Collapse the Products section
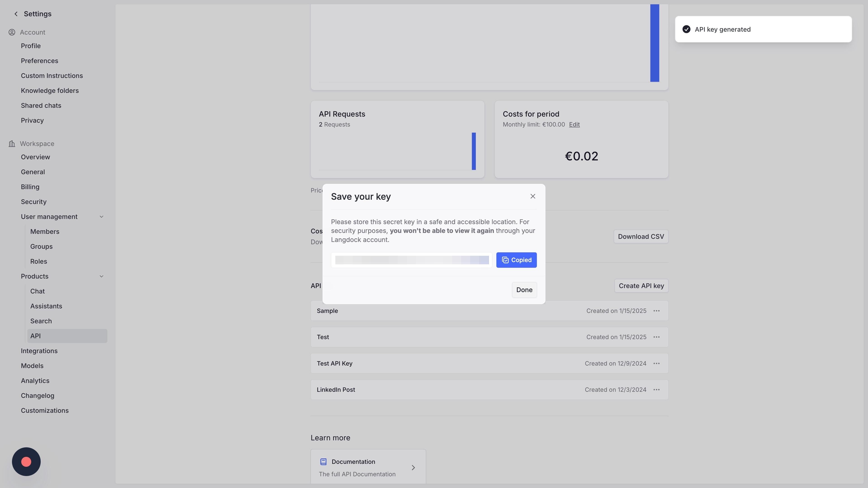Screen dimensions: 868x488 (x=101, y=276)
